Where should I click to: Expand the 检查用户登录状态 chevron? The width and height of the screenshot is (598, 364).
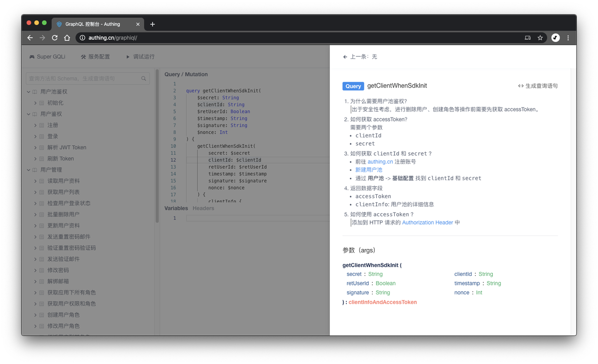click(35, 203)
